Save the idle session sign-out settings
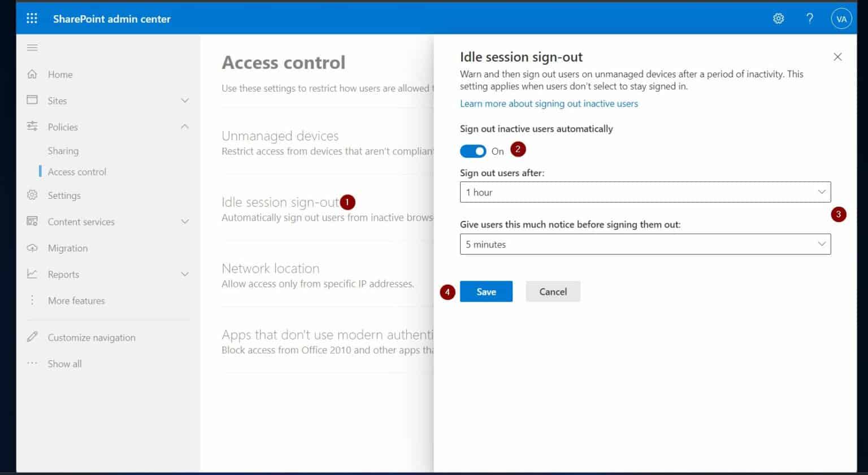Screen dimensions: 868x475 coord(486,291)
